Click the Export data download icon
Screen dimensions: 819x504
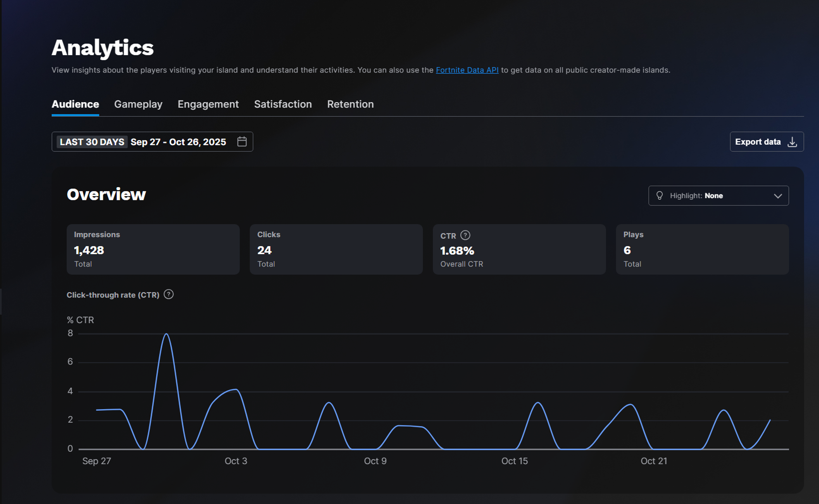tap(792, 142)
